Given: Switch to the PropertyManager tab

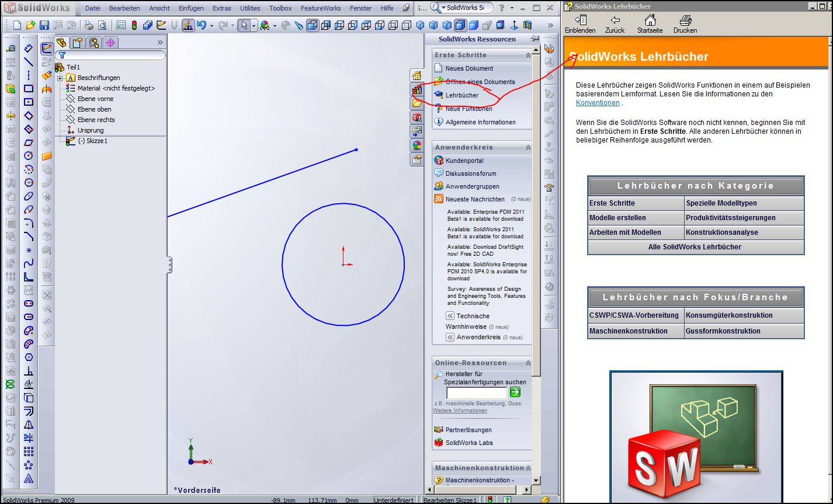Looking at the screenshot, I should (x=78, y=42).
